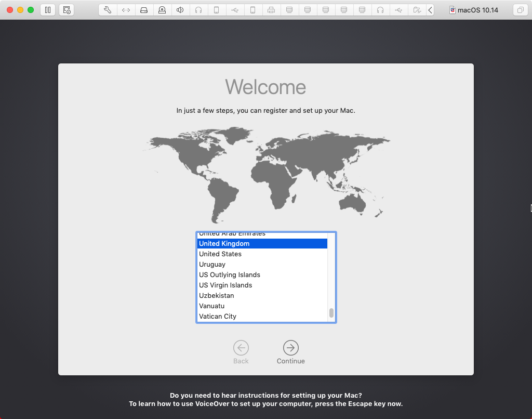Mute audio with the speaker icon

click(x=180, y=10)
